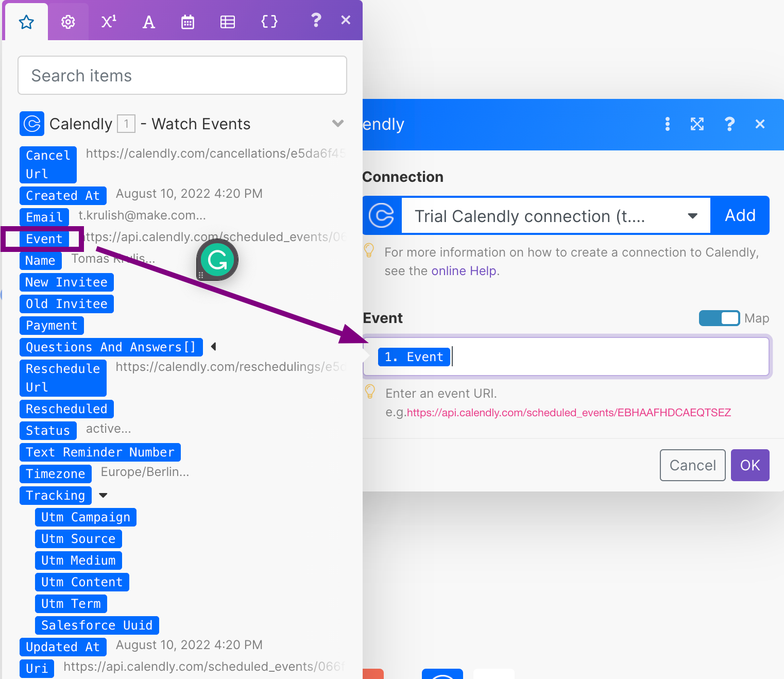Click inside the Event URI field

coord(567,357)
